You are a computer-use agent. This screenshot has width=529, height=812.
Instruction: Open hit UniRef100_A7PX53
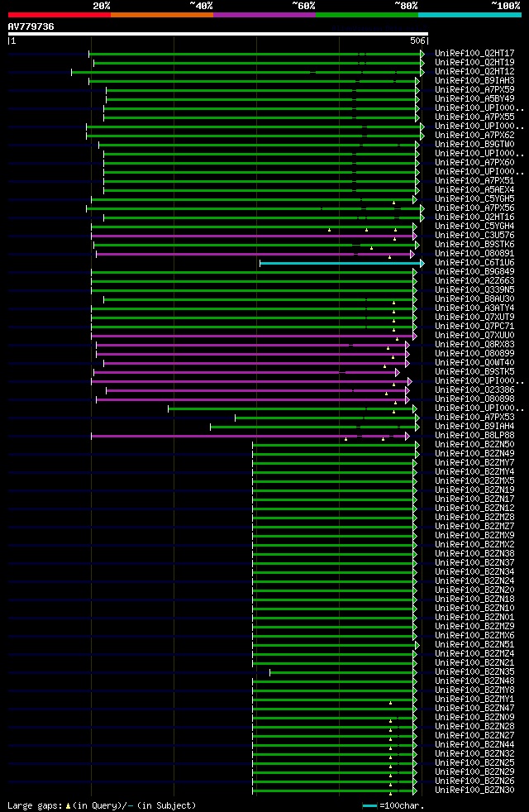click(474, 418)
